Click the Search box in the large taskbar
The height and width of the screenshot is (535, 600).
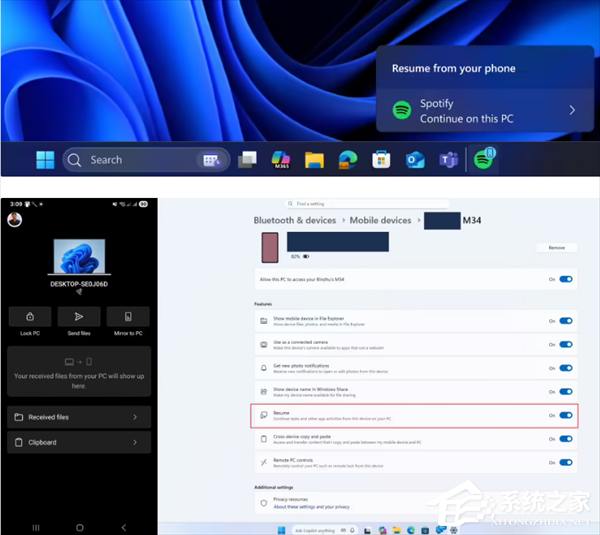[x=146, y=160]
